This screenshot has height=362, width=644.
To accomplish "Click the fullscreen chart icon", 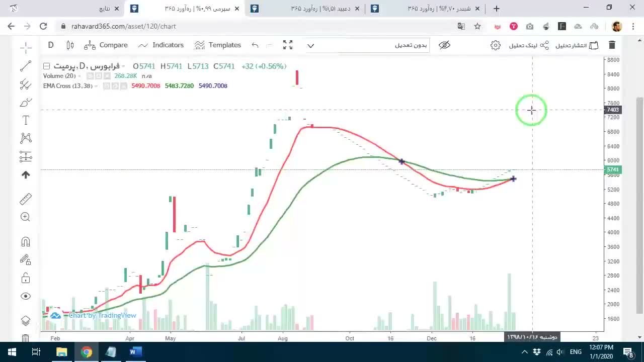I will pos(288,45).
